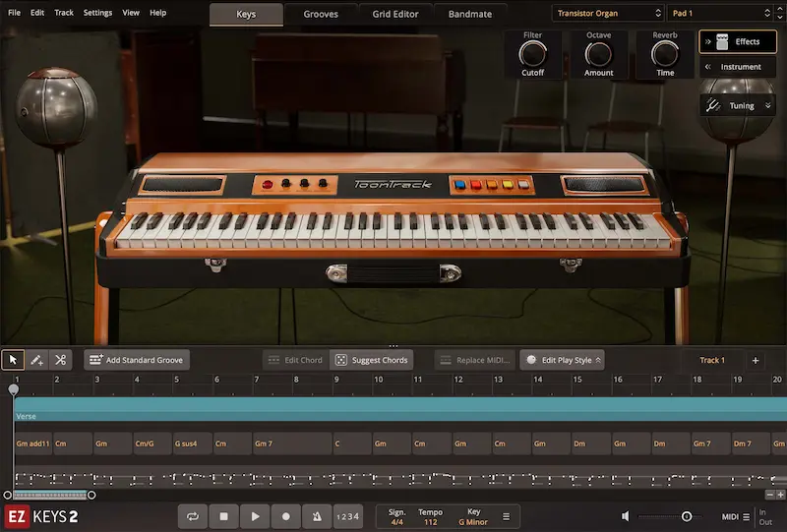Adjust the Filter Cutoff knob
The height and width of the screenshot is (532, 787).
point(532,54)
